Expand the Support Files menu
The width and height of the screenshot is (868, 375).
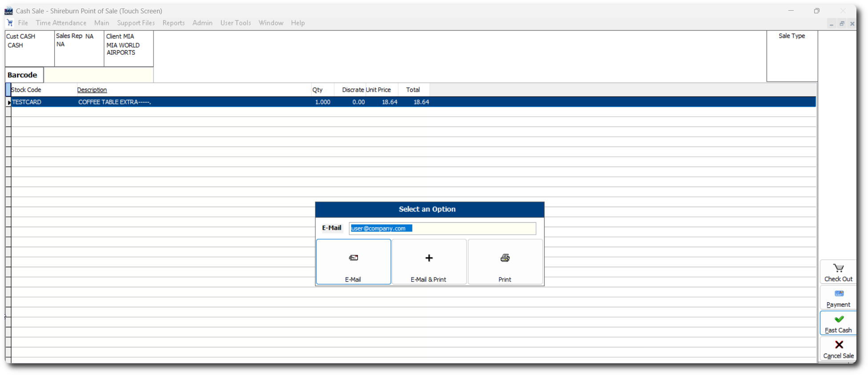coord(136,23)
